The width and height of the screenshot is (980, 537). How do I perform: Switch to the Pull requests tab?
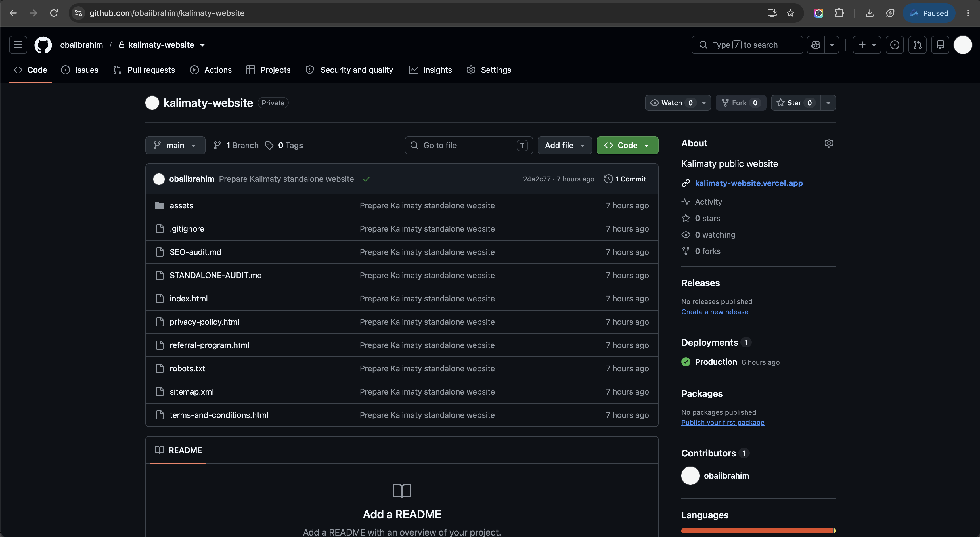point(144,70)
